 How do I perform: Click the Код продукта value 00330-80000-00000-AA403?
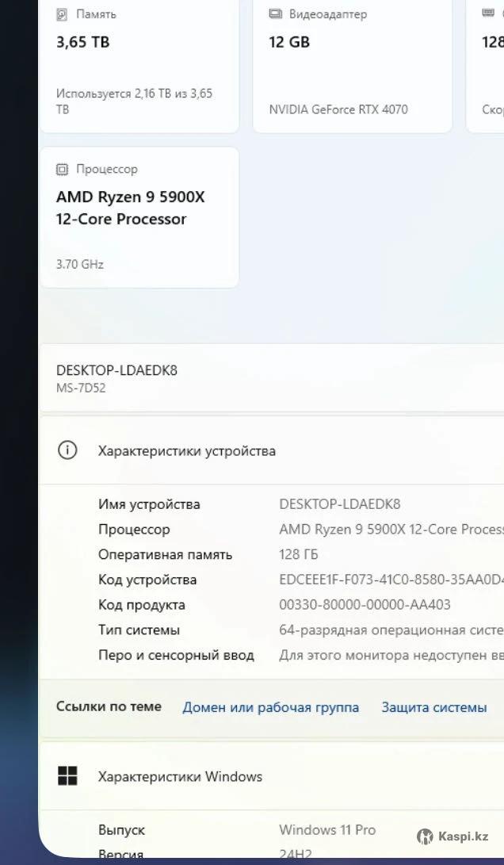tap(365, 605)
